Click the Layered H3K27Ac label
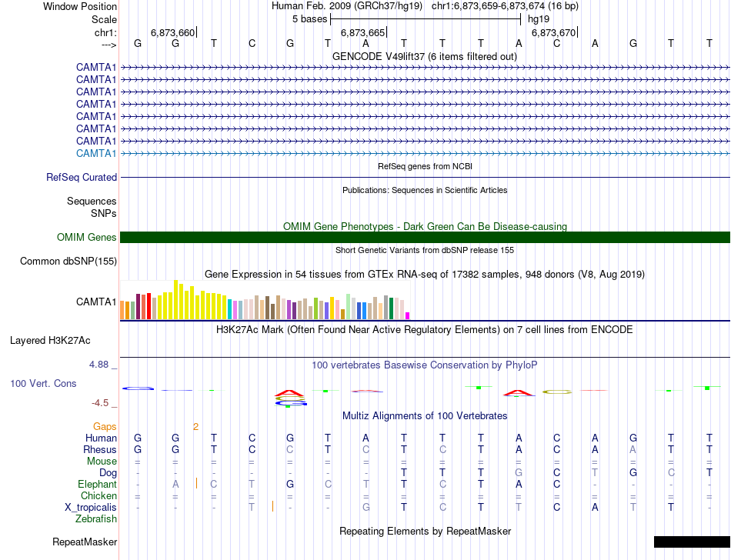The height and width of the screenshot is (560, 731). (x=50, y=340)
